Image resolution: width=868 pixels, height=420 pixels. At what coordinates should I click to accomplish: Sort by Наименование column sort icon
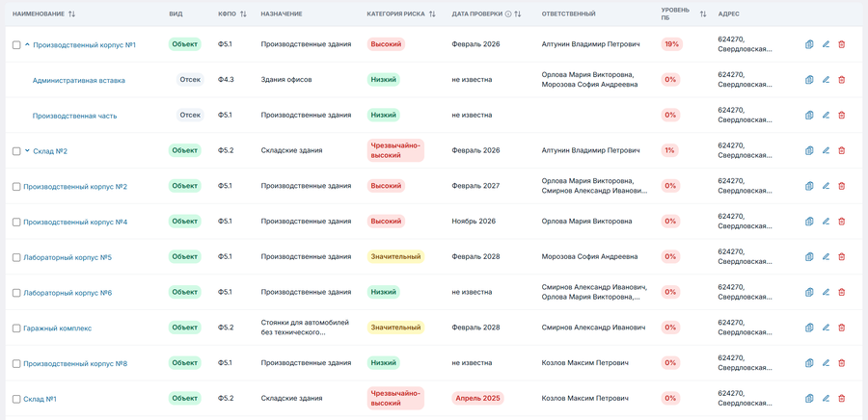pyautogui.click(x=72, y=14)
